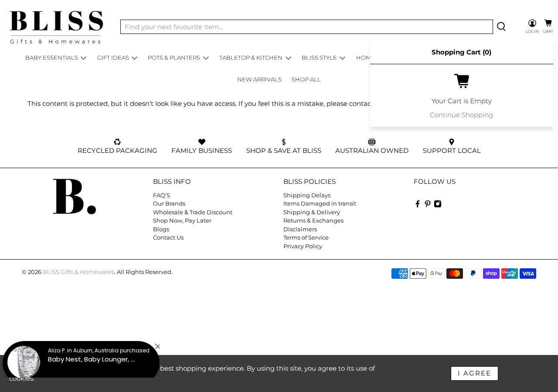Click the Google Pay payment icon
The width and height of the screenshot is (558, 392).
[436, 274]
